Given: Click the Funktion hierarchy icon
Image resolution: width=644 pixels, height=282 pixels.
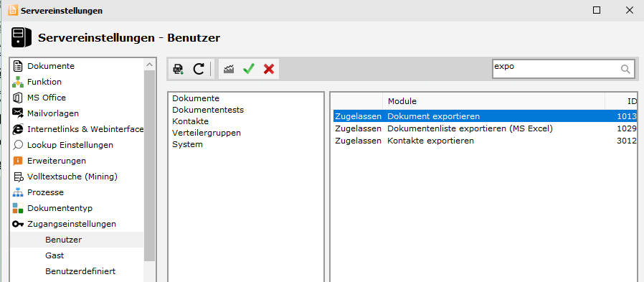Looking at the screenshot, I should tap(18, 82).
